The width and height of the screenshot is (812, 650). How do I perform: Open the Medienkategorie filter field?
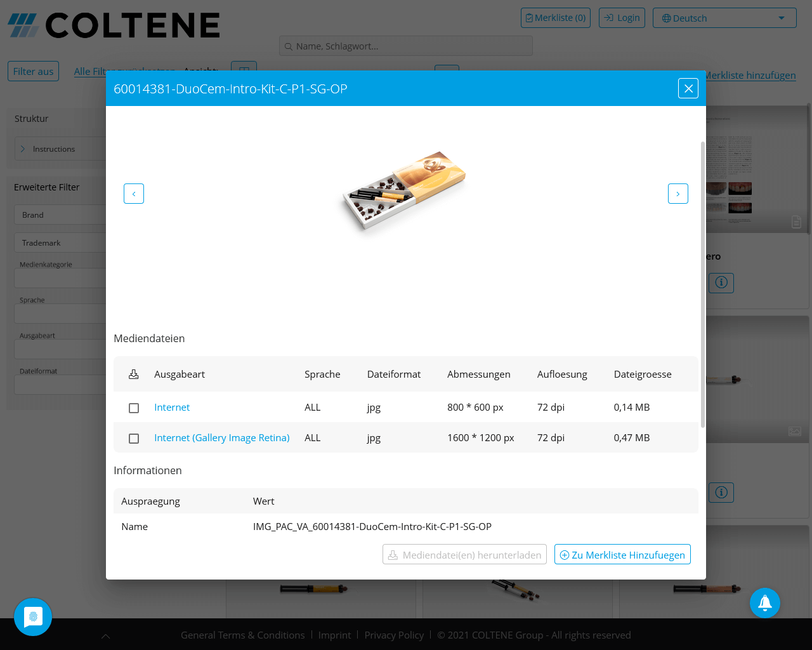pos(60,277)
